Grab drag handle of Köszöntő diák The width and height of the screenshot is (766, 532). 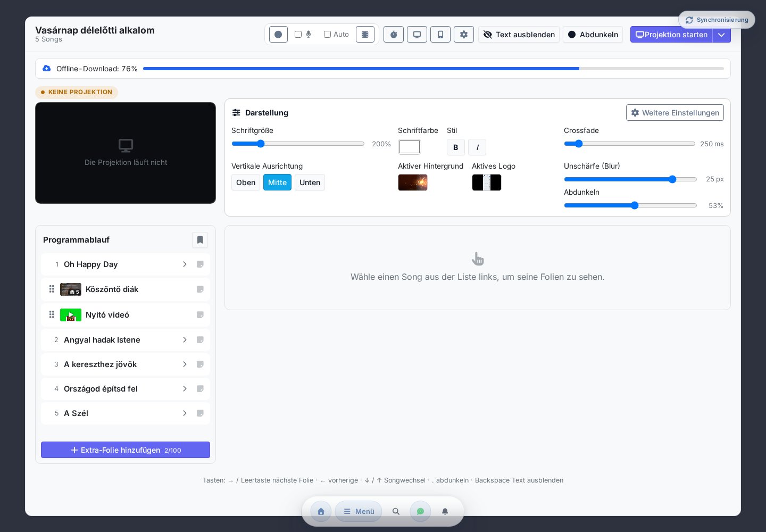point(52,289)
